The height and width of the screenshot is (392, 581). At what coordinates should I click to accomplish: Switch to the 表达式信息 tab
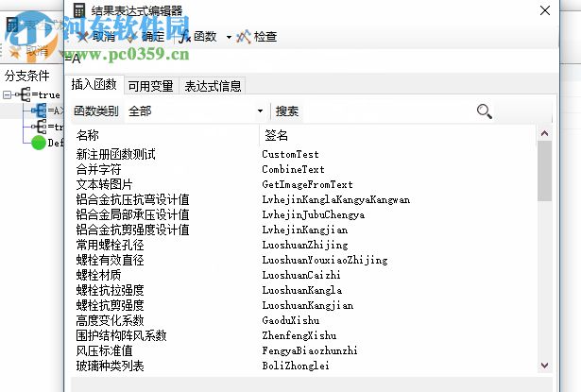(213, 86)
